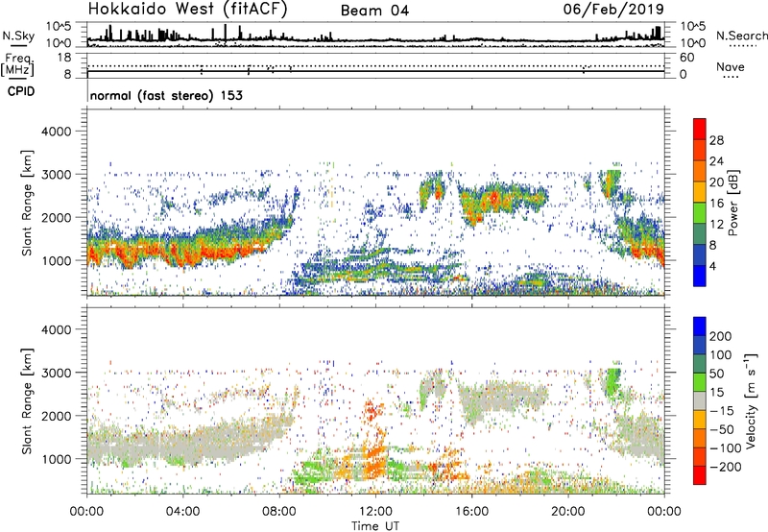Click the blue swatch near Power value 4
Screen dimensions: 768x532
[x=700, y=276]
